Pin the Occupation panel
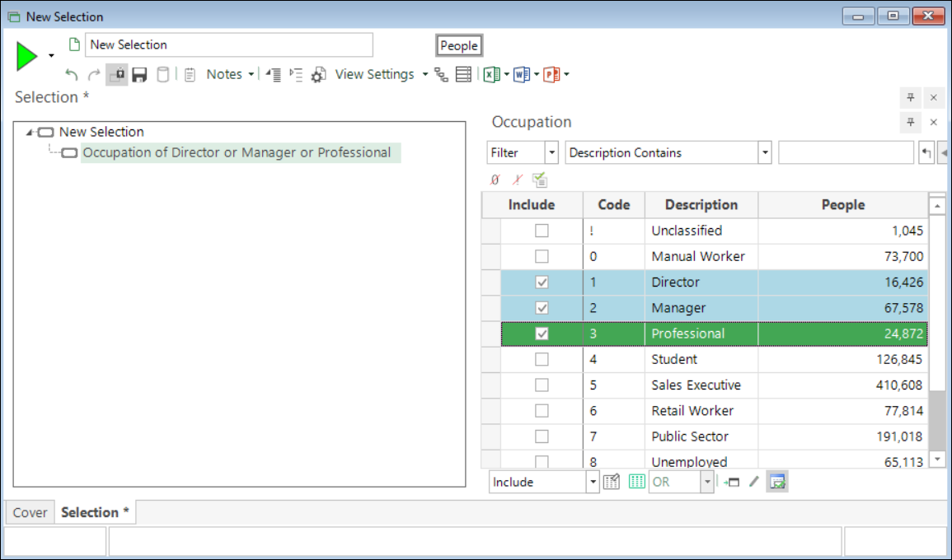Viewport: 952px width, 560px height. coord(910,122)
